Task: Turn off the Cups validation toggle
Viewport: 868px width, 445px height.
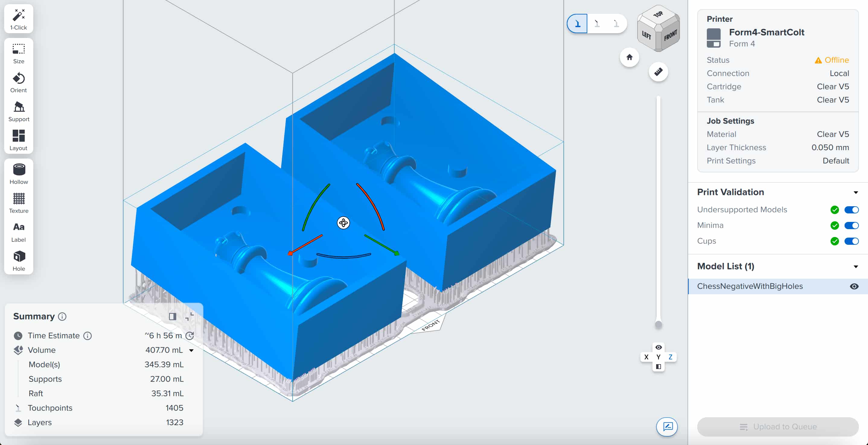Action: click(851, 241)
